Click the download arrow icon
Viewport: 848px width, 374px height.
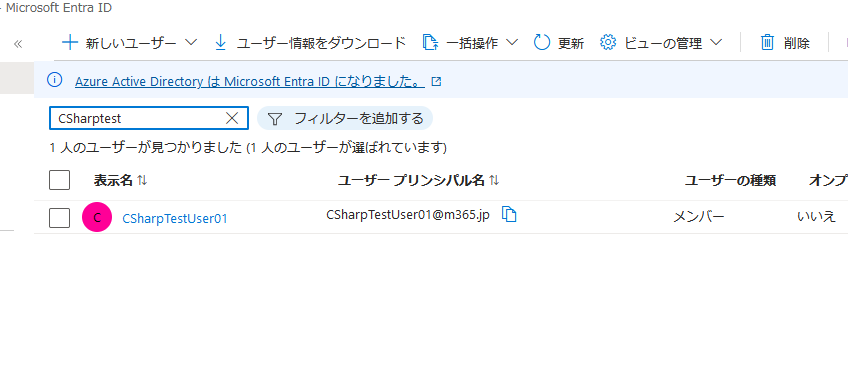point(220,43)
